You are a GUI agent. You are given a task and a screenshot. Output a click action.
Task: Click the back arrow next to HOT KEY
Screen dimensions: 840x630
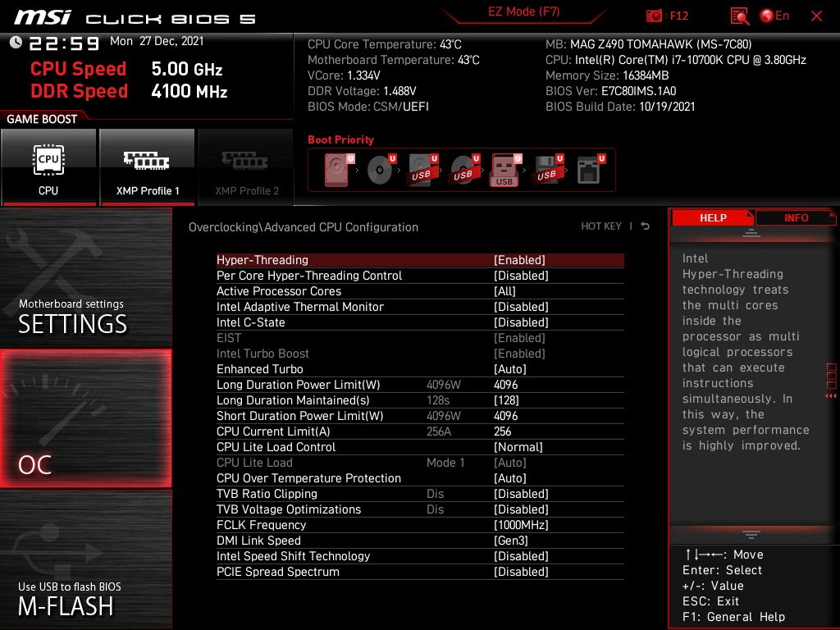pyautogui.click(x=645, y=226)
